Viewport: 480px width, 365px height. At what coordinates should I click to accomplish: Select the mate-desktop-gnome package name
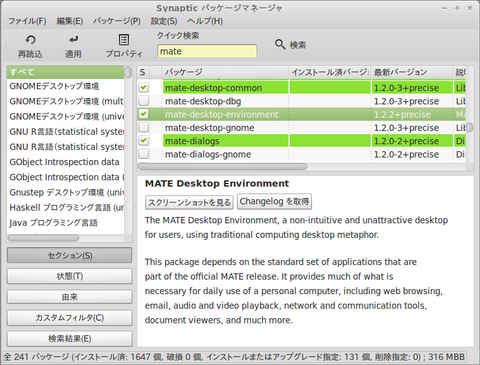point(209,128)
